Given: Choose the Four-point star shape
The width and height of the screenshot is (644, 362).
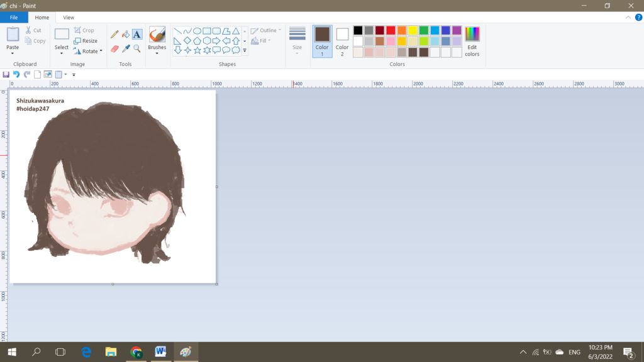Looking at the screenshot, I should tap(187, 50).
